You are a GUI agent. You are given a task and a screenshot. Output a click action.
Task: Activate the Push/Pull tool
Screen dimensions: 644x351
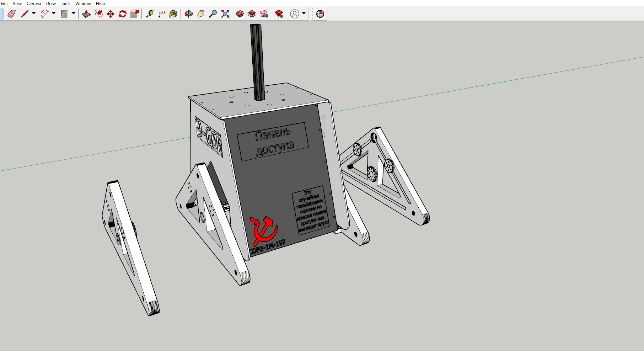tap(86, 14)
